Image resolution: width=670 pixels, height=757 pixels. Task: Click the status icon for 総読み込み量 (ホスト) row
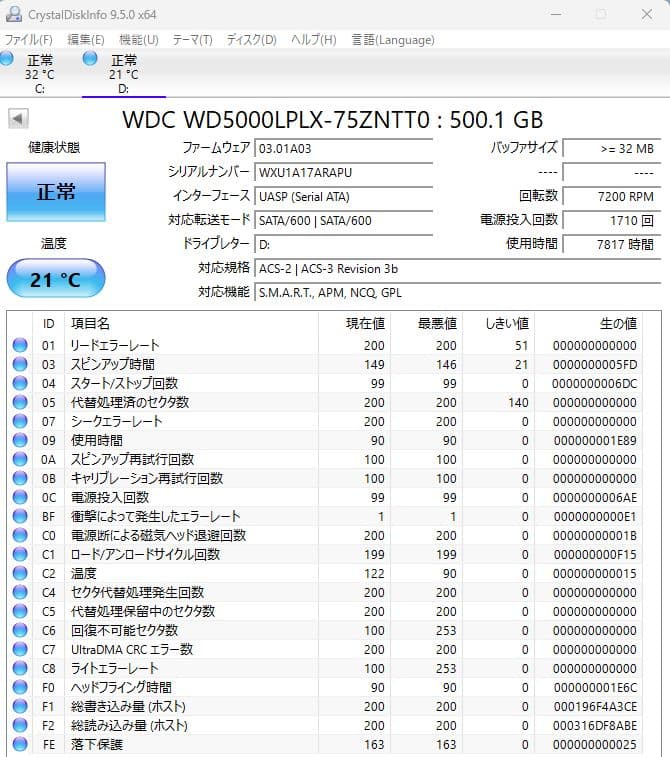coord(20,725)
